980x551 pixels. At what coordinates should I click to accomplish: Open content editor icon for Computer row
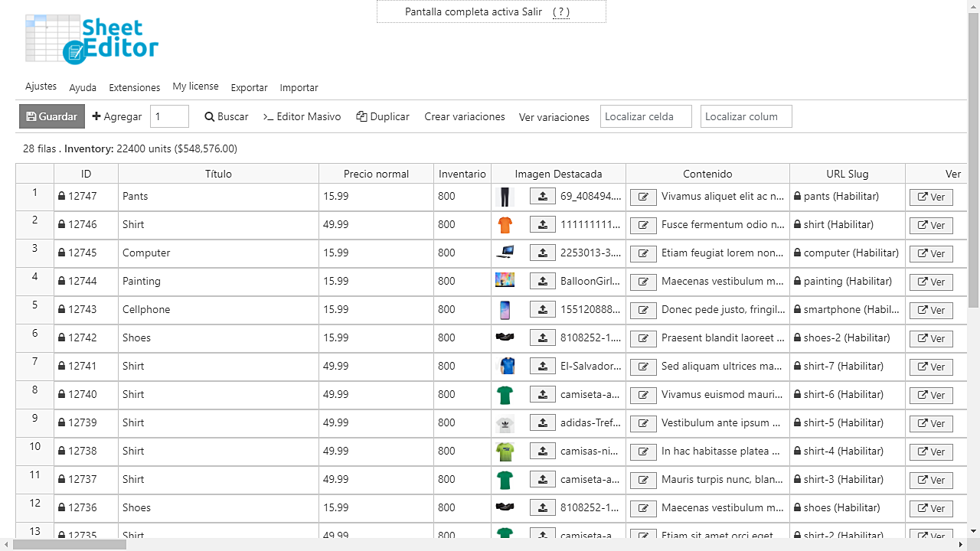[x=643, y=253]
